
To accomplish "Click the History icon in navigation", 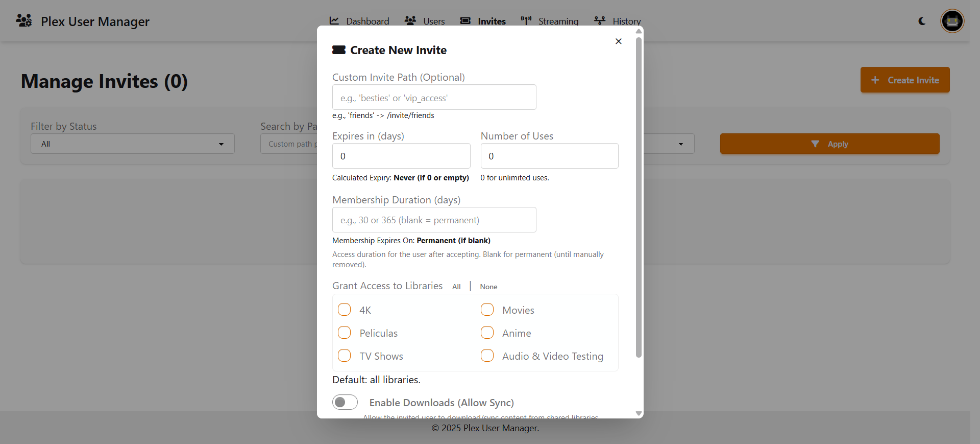I will pos(600,20).
